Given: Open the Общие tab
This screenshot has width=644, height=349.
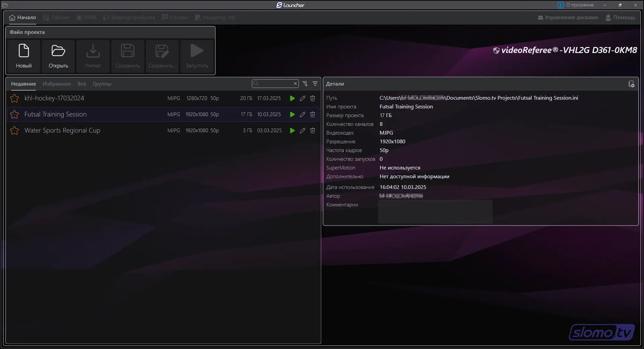Looking at the screenshot, I should point(56,17).
